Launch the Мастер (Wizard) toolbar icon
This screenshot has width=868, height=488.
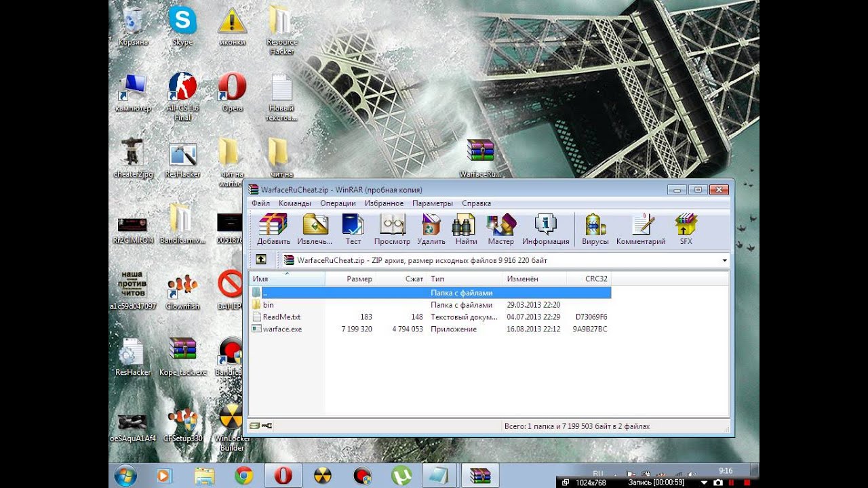click(501, 229)
